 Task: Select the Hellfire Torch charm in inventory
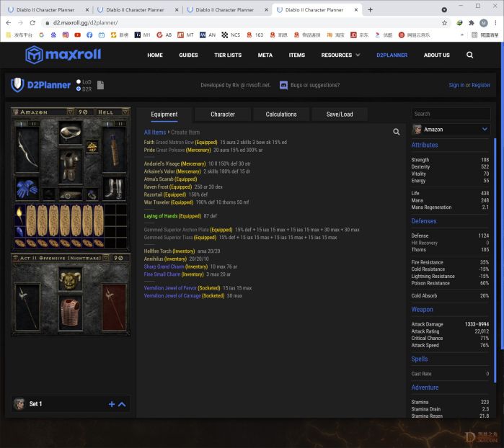[x=19, y=215]
